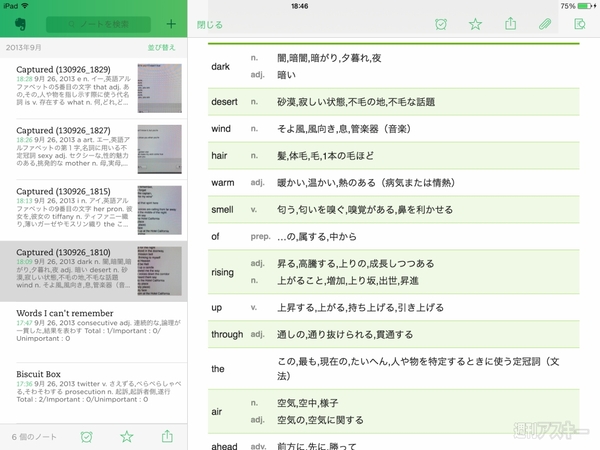600x450 pixels.
Task: Tap the word 'rising' in the table
Action: 222,272
